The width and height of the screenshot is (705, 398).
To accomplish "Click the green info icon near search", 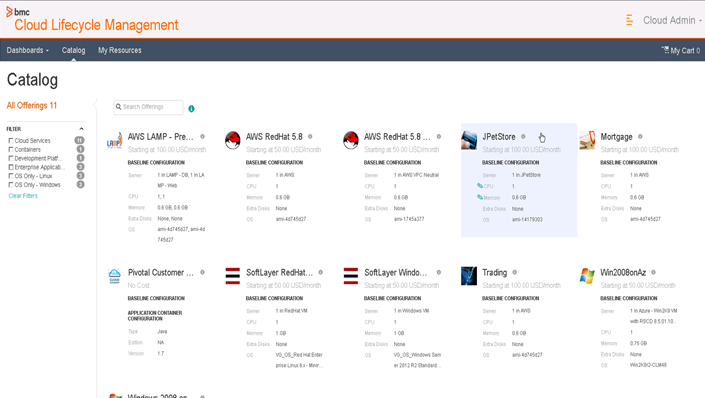I will pyautogui.click(x=191, y=109).
